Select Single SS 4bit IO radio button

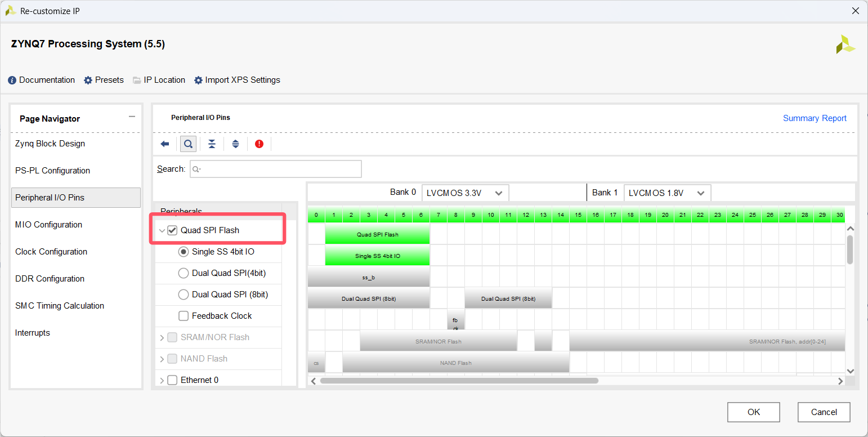[x=184, y=252]
